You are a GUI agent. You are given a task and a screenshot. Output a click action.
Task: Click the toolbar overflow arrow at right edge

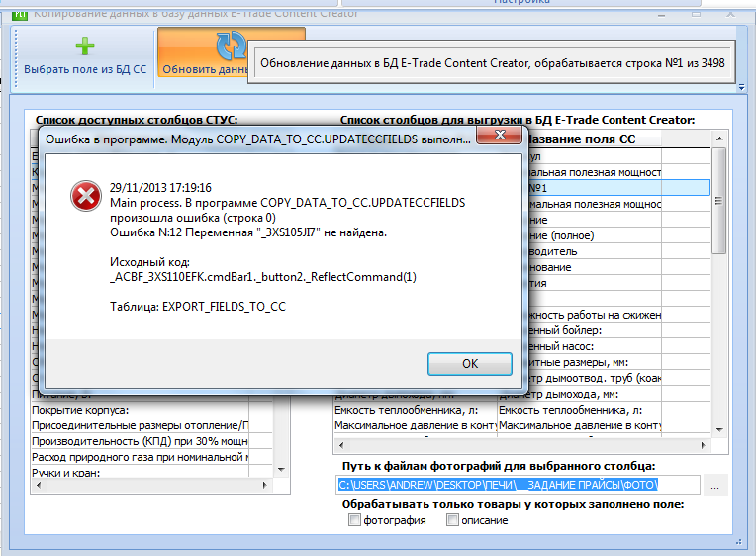[x=741, y=87]
